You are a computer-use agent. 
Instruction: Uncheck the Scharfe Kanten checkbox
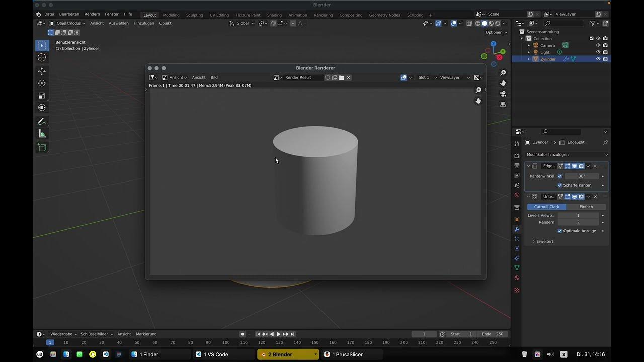(560, 185)
